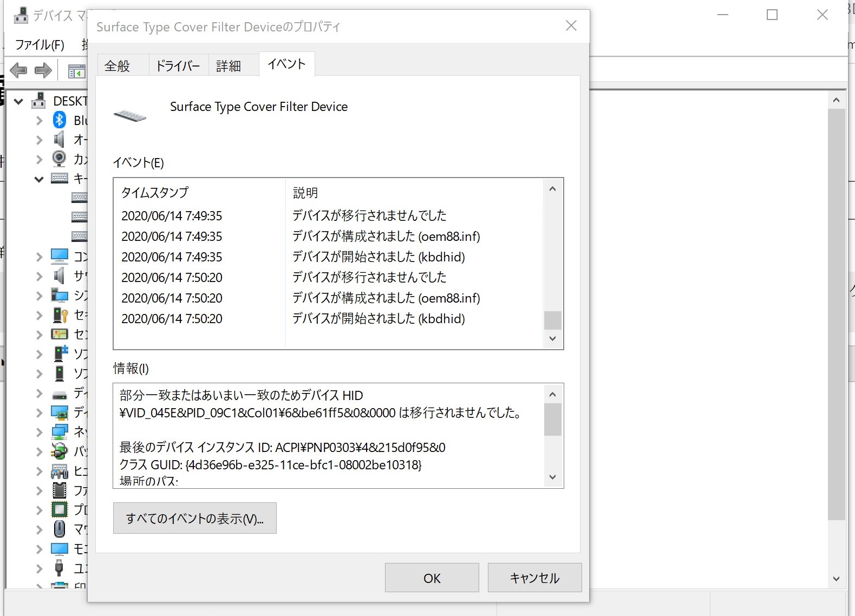Click the class GUID line in info box
The width and height of the screenshot is (855, 616).
(270, 464)
